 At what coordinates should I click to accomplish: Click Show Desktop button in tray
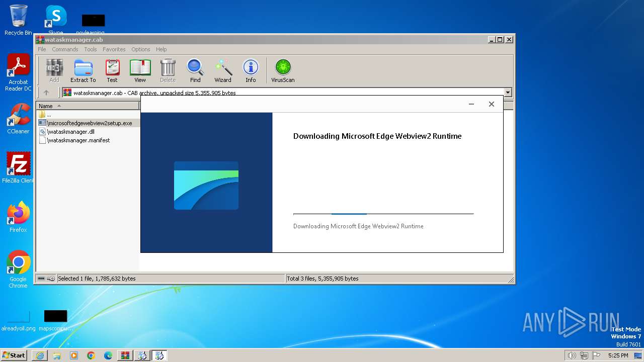pos(638,355)
